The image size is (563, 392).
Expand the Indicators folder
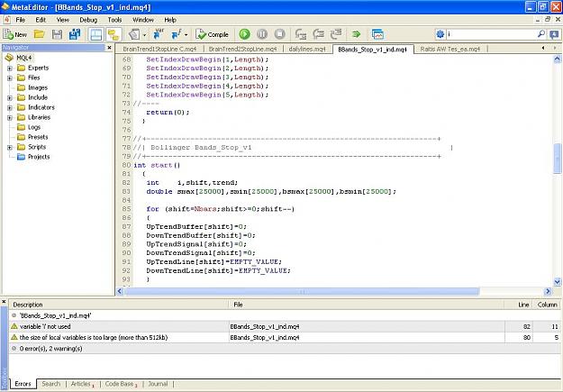pyautogui.click(x=10, y=107)
